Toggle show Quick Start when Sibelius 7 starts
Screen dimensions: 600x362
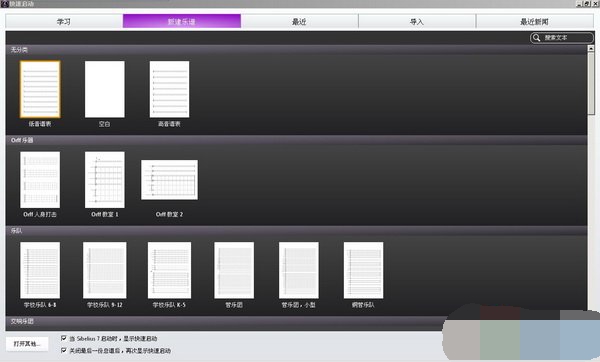(x=64, y=338)
